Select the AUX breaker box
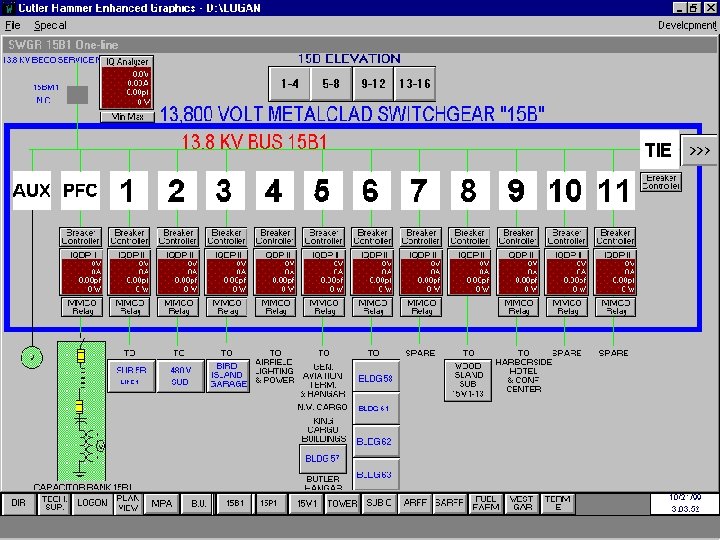 (32, 190)
